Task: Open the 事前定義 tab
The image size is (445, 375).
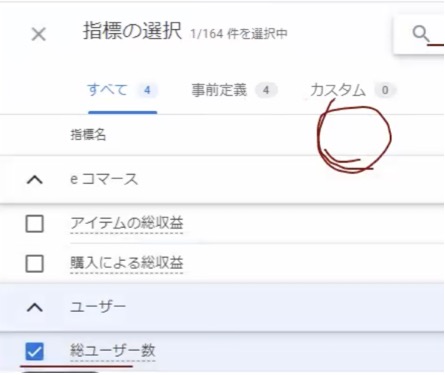Action: 219,90
